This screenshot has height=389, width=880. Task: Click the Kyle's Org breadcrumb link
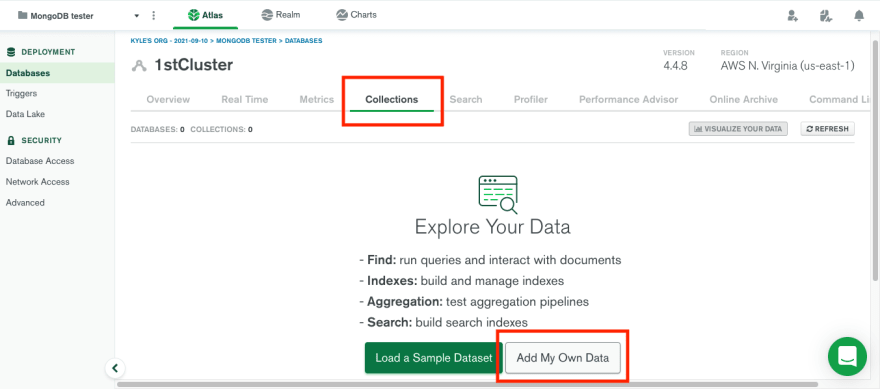(169, 41)
